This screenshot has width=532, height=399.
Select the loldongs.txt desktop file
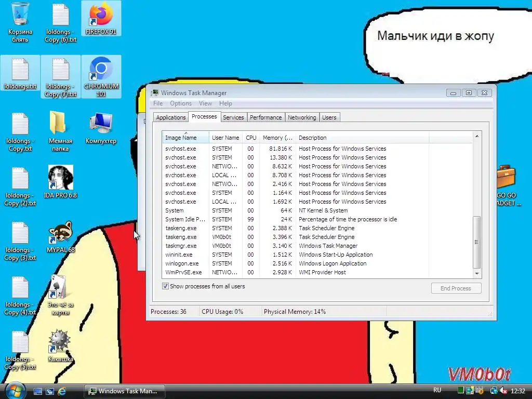point(20,74)
